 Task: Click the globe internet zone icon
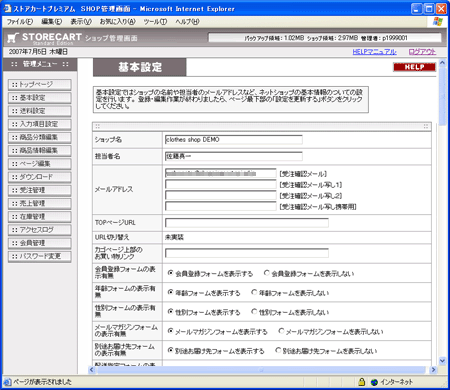point(374,382)
